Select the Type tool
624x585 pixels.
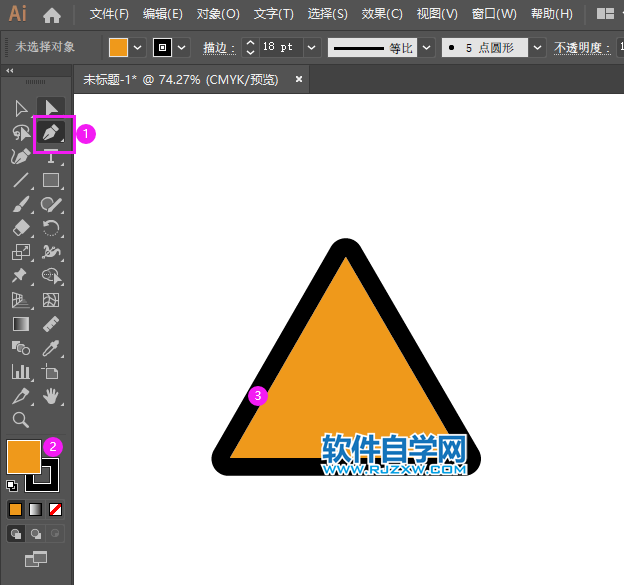[51, 156]
